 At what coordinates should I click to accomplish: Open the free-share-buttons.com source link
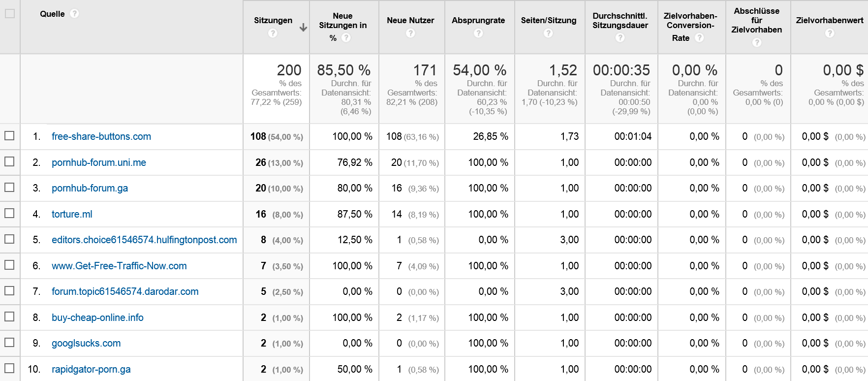101,136
